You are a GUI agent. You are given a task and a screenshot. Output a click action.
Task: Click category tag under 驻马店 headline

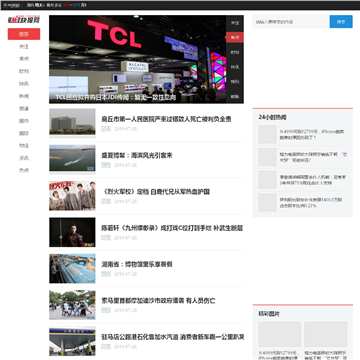coord(106,347)
